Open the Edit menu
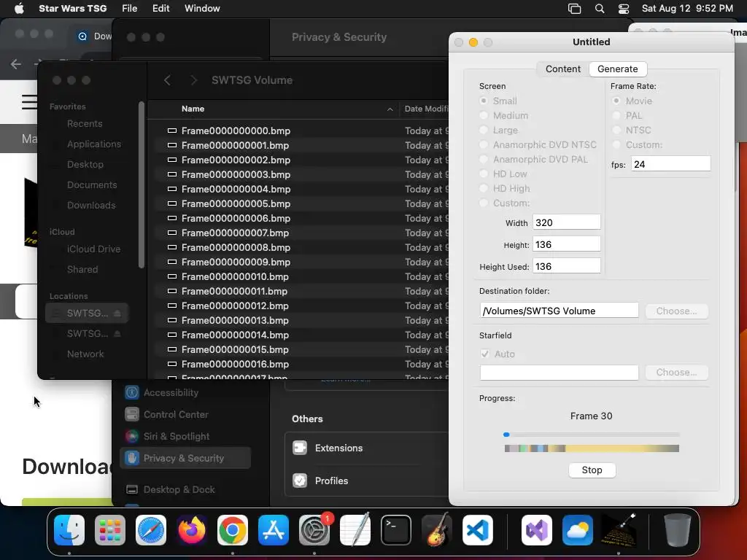This screenshot has width=747, height=560. tap(160, 9)
